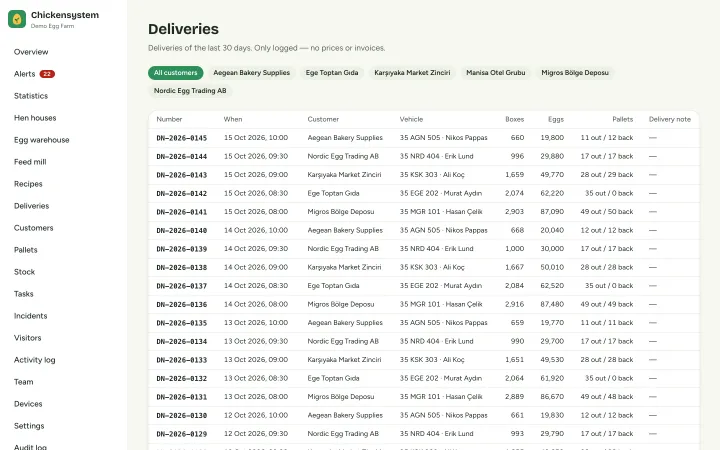The image size is (720, 450).
Task: Open Incidents page
Action: [30, 316]
